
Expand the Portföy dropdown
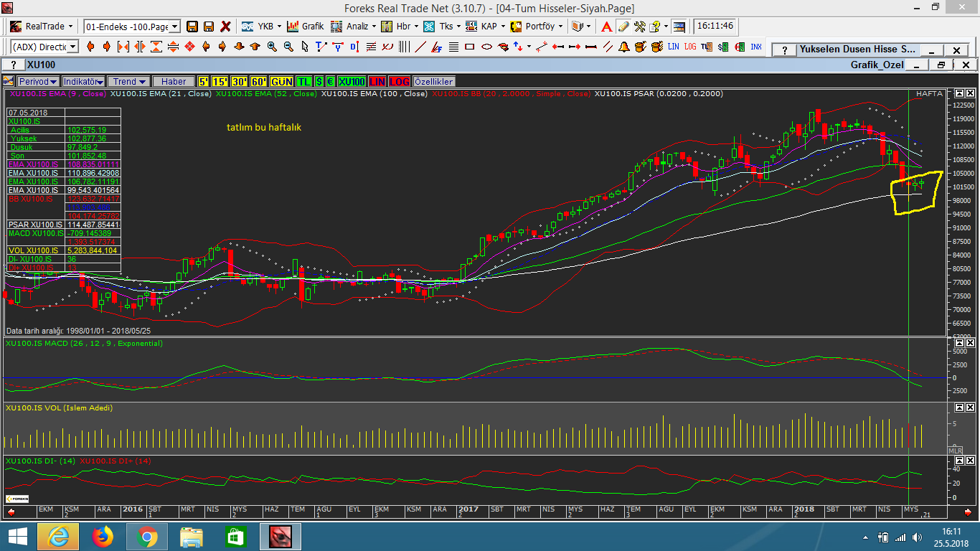[560, 27]
